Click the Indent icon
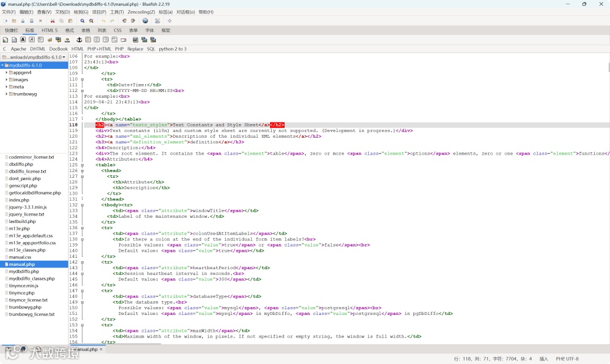This screenshot has width=610, height=364. point(133,21)
